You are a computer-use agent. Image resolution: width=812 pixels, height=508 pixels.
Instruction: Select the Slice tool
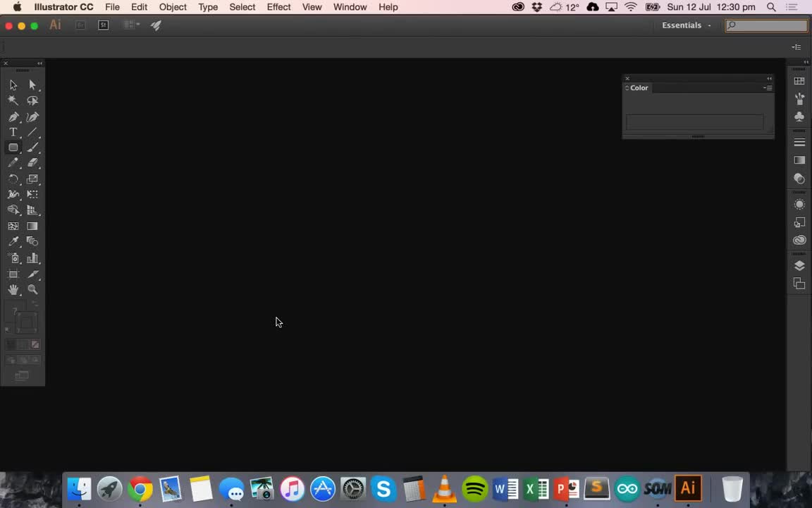point(32,274)
